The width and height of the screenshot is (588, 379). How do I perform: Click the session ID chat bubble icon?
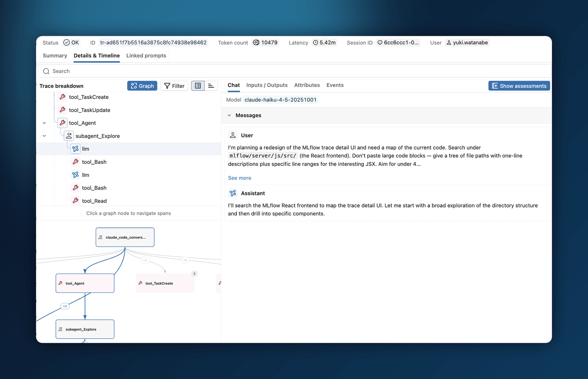click(x=380, y=42)
